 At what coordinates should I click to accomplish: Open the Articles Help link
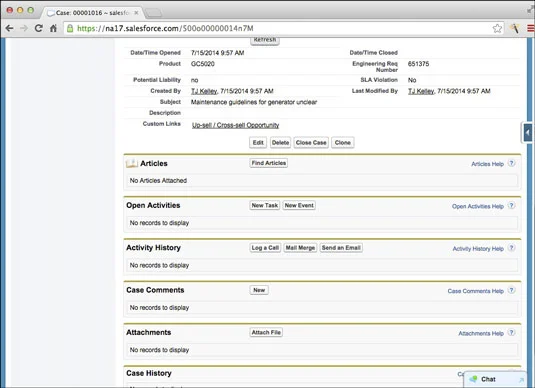[x=487, y=164]
